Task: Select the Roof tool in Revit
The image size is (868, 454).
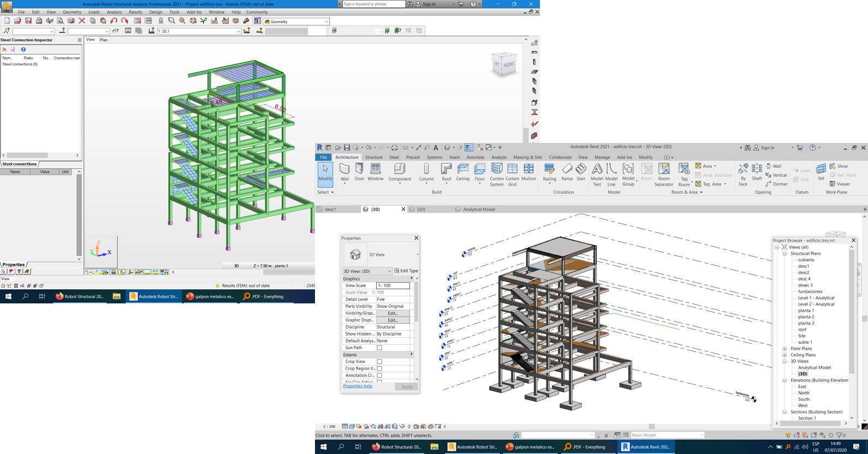Action: click(x=447, y=172)
